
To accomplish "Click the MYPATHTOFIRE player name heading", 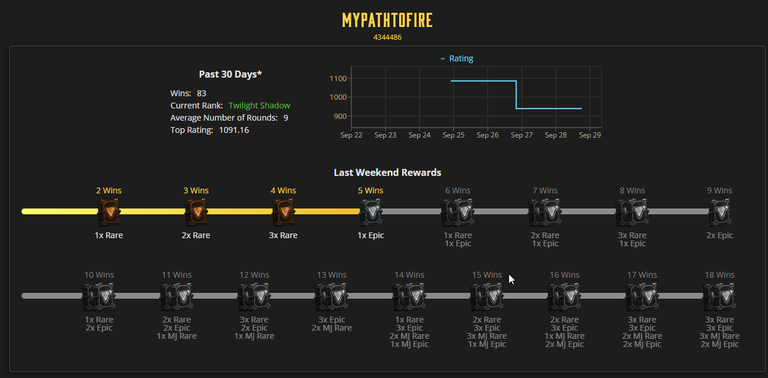I will coord(387,21).
